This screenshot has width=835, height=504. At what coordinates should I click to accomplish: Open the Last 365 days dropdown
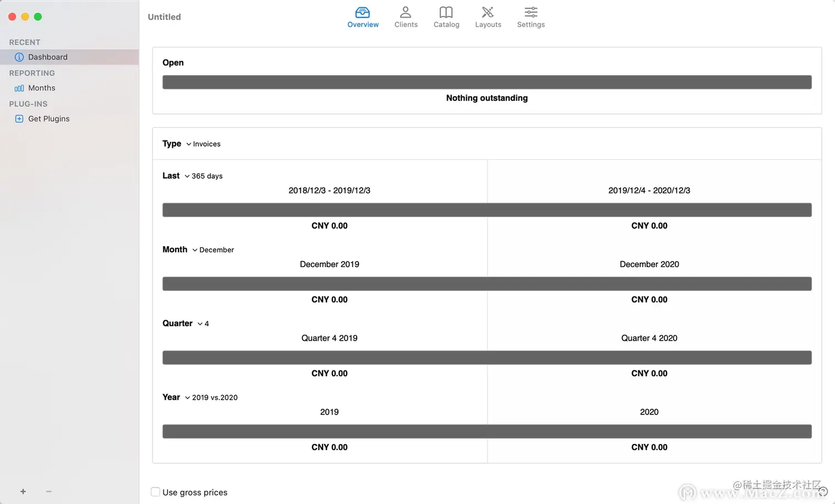coord(203,176)
